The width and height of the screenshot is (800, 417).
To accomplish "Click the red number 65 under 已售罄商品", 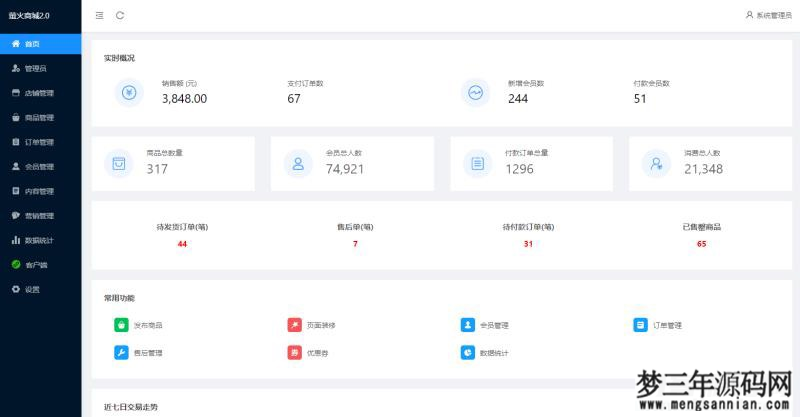I will pos(702,244).
